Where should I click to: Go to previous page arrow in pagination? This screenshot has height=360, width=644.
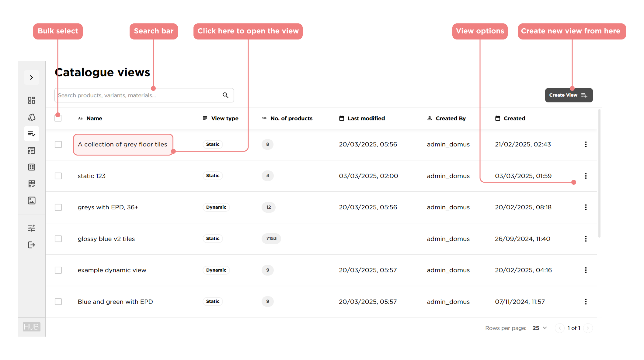560,328
